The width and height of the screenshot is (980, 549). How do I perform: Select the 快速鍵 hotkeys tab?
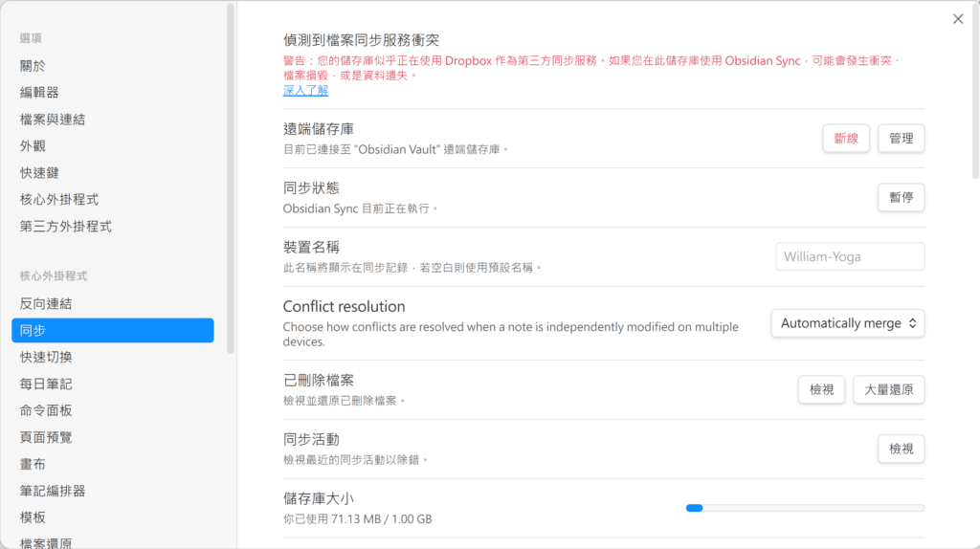[x=39, y=173]
